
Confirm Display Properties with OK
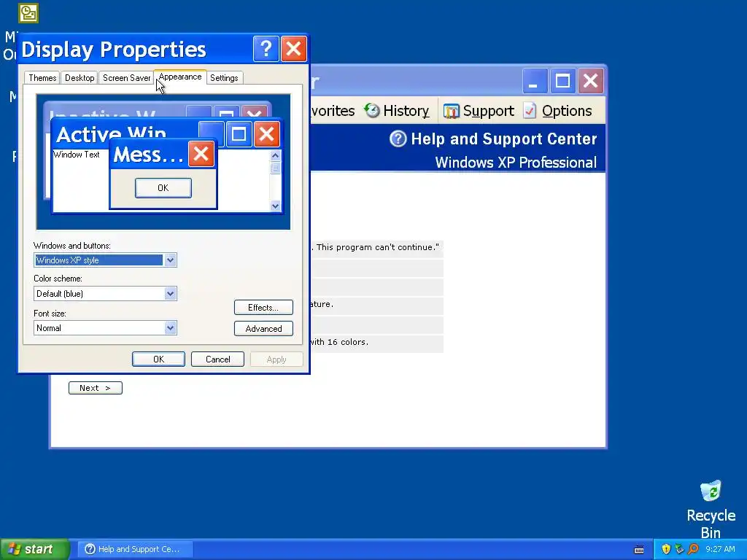158,359
